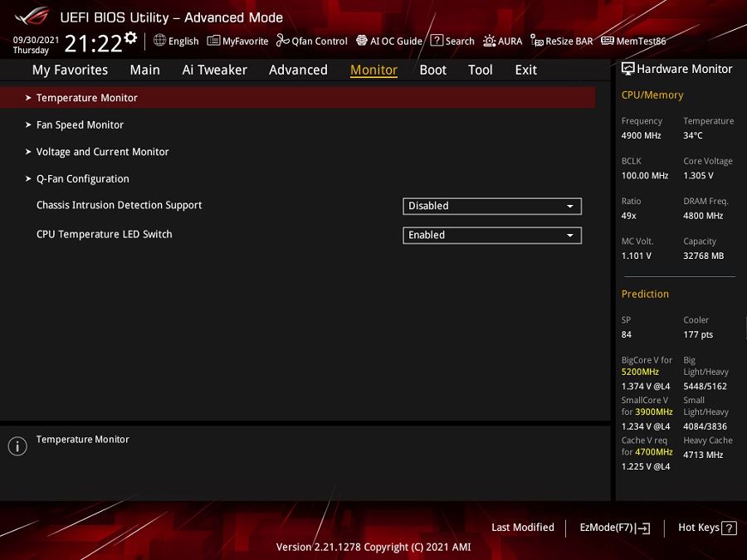The width and height of the screenshot is (747, 560).
Task: Click the CPU/Memory section heading
Action: pos(652,95)
